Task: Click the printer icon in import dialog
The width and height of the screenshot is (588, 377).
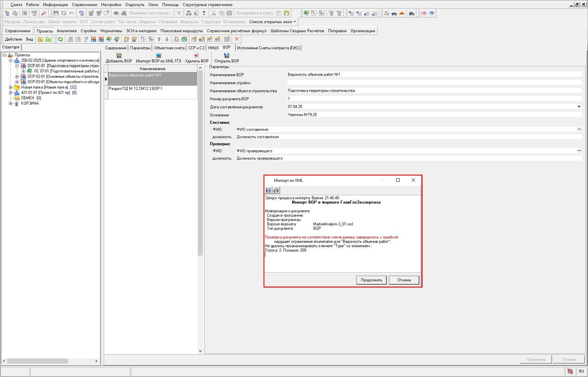Action: [276, 190]
